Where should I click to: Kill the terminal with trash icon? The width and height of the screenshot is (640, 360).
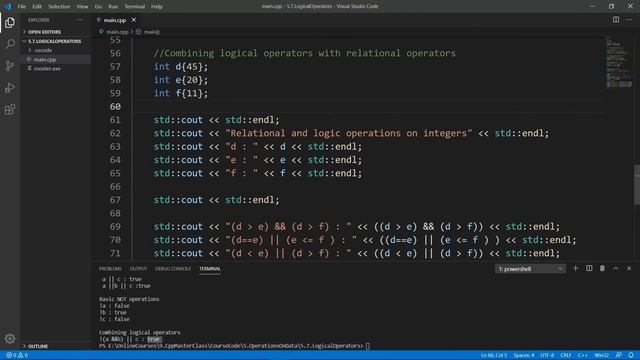tap(602, 268)
